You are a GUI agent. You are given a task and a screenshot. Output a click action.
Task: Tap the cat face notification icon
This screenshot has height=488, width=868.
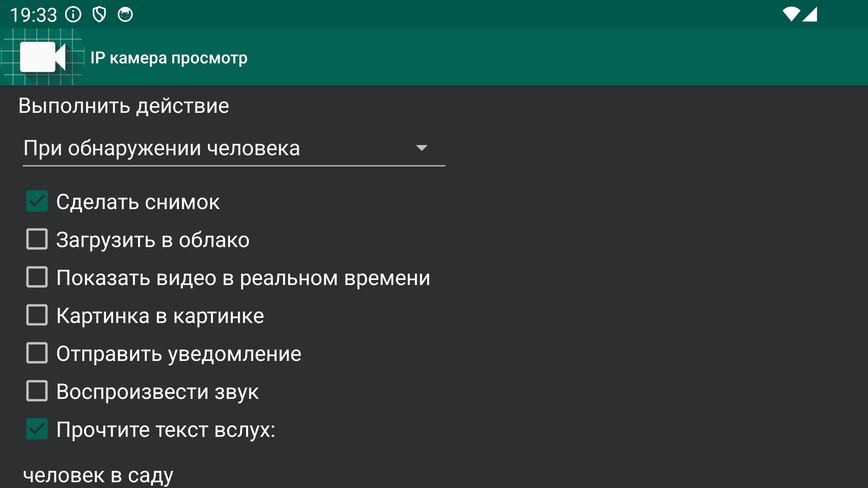(x=125, y=15)
